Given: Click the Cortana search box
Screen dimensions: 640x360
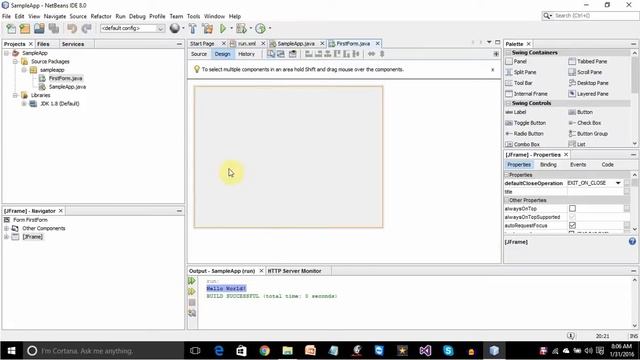Looking at the screenshot, I should [103, 351].
